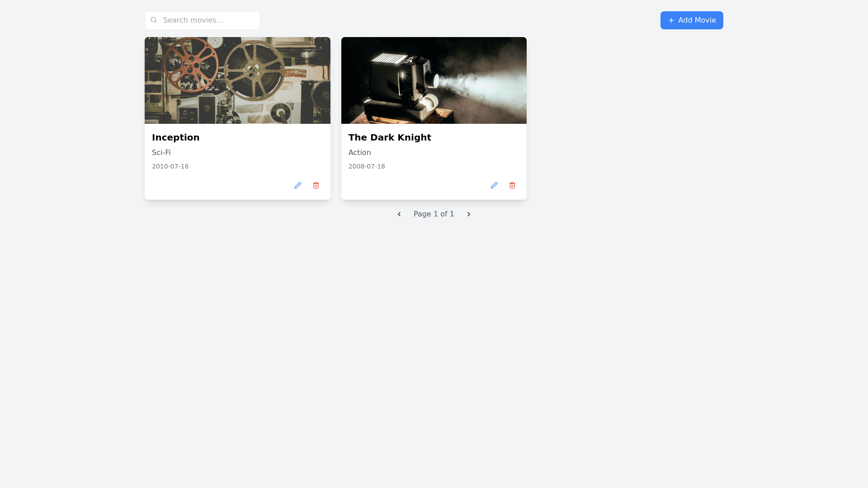Click empty area of Inception card footer

tap(217, 186)
